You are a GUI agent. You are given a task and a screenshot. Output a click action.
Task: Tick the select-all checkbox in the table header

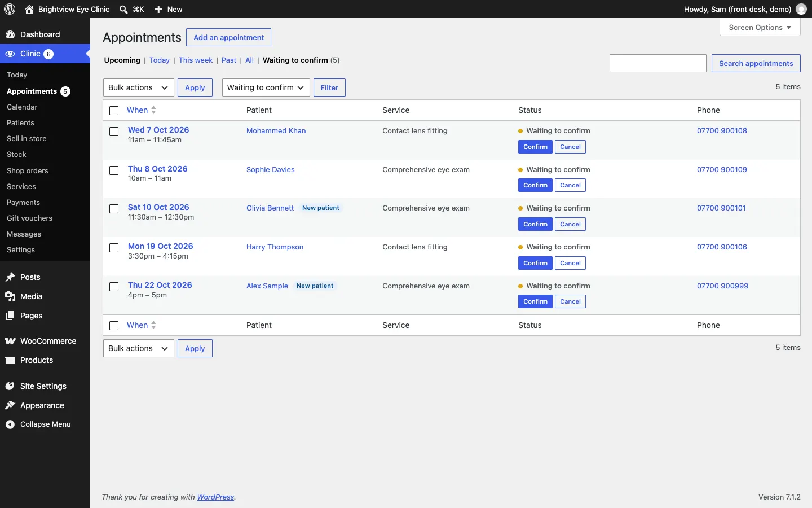(114, 111)
